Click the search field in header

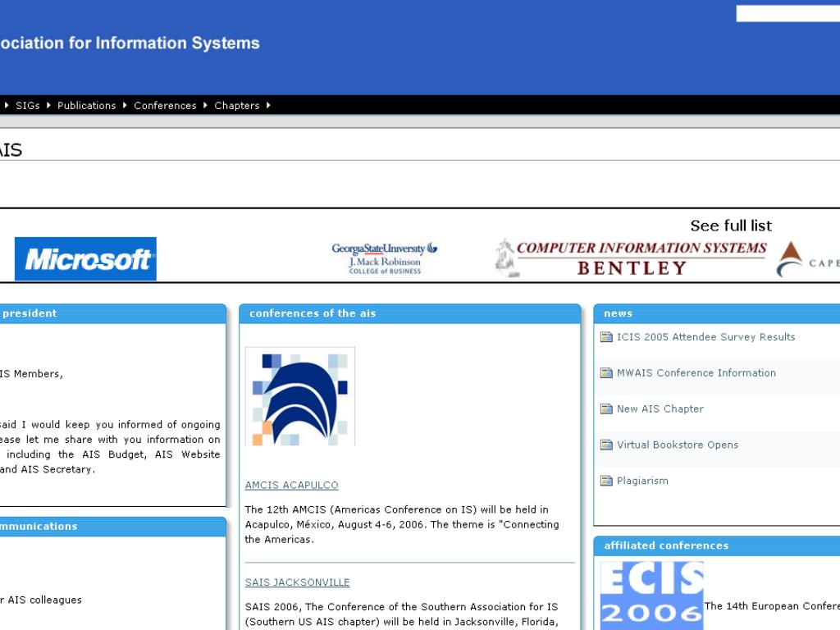(788, 13)
